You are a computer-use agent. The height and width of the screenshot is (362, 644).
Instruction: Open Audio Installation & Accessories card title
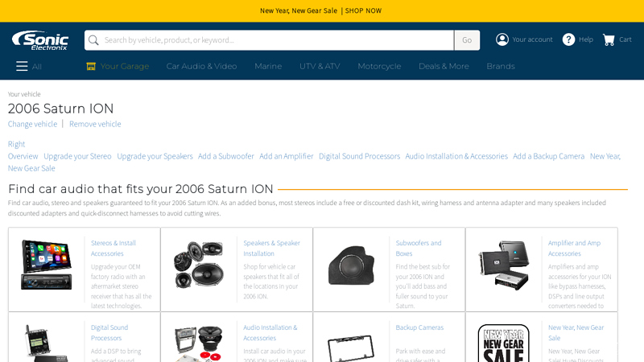(x=270, y=332)
